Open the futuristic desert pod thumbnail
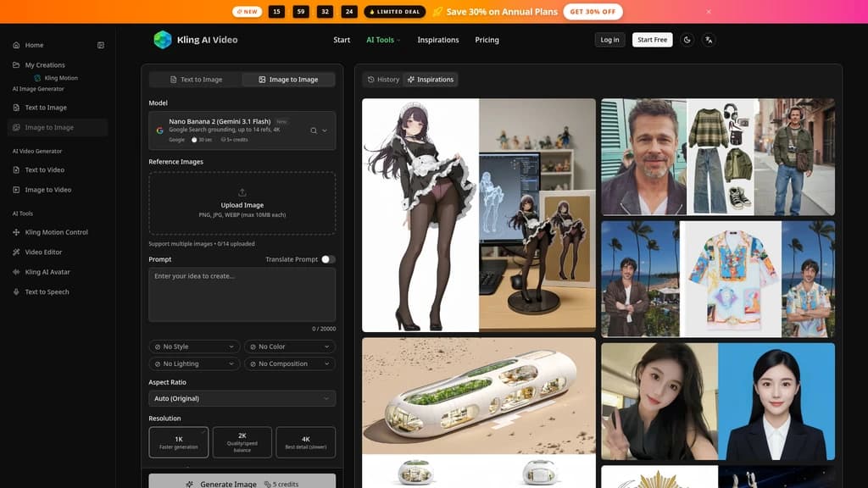 click(479, 413)
